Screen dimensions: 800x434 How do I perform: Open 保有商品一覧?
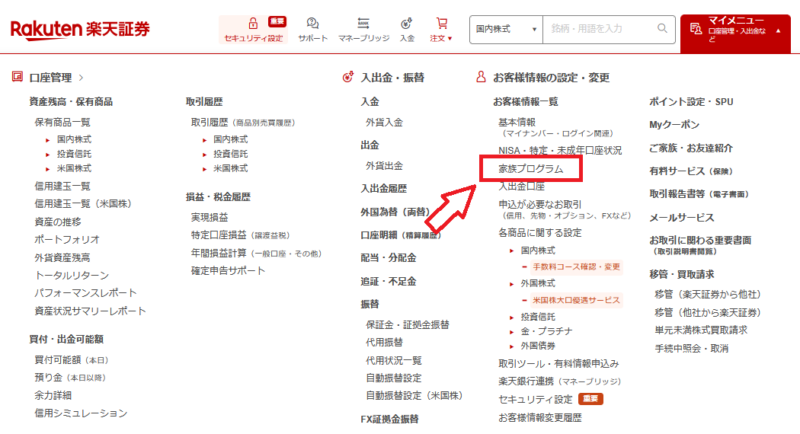pos(62,122)
